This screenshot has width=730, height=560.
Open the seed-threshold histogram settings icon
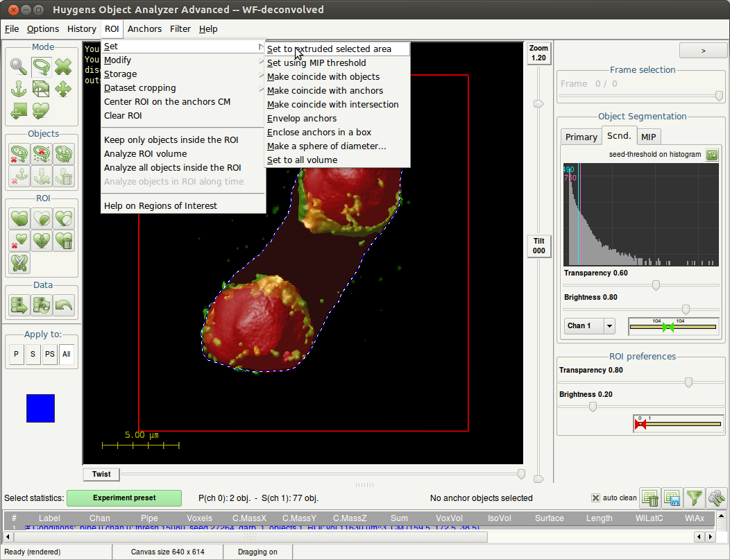[712, 154]
